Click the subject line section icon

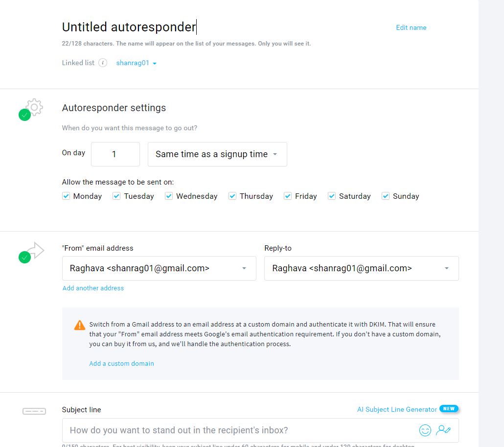click(34, 411)
